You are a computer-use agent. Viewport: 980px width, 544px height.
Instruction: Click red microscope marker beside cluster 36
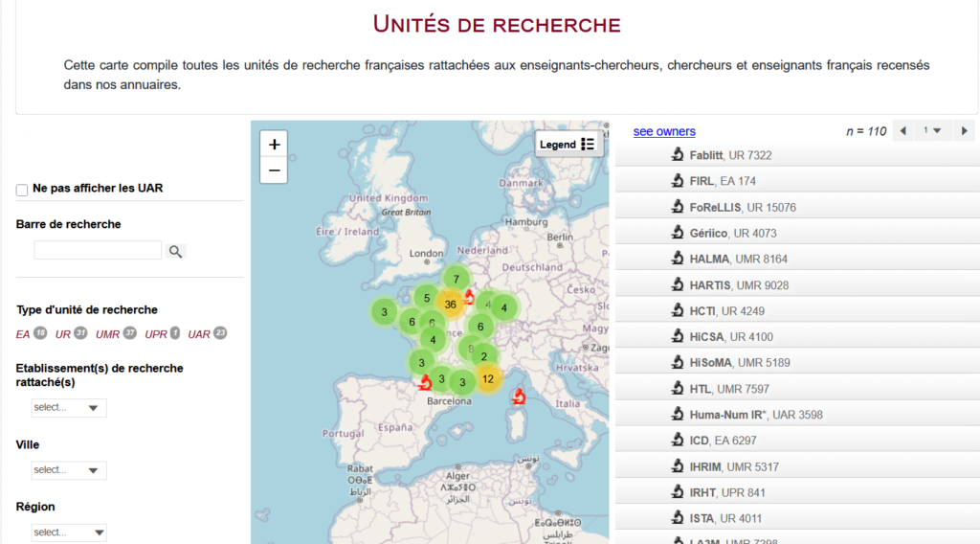(469, 297)
